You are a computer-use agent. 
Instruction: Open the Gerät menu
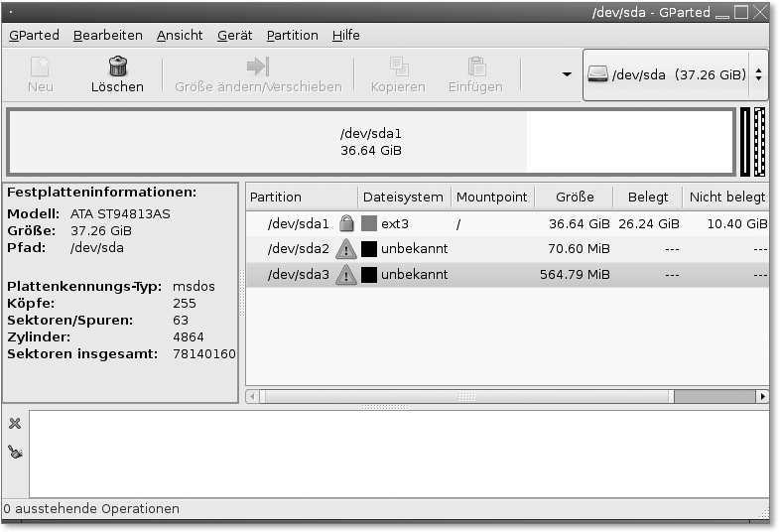[234, 35]
